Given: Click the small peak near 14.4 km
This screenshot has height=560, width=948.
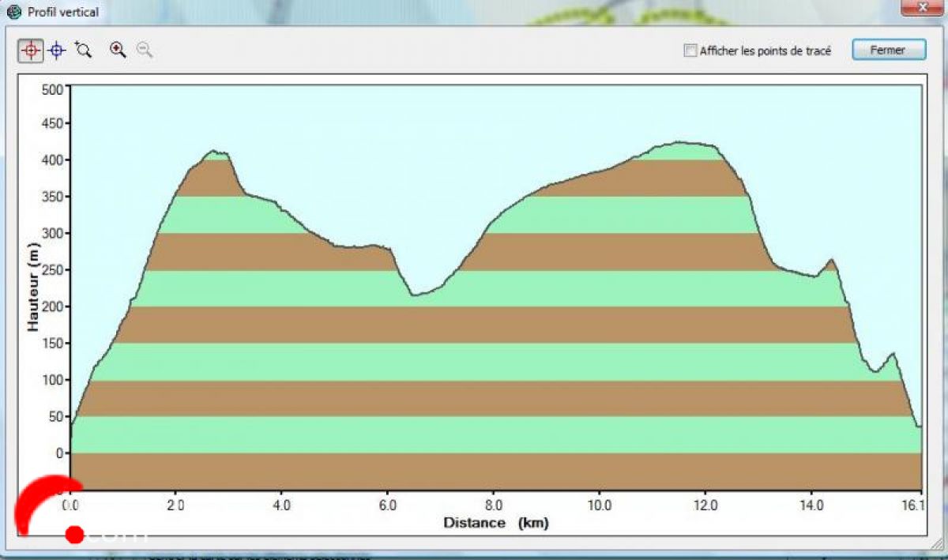Looking at the screenshot, I should pos(830,260).
